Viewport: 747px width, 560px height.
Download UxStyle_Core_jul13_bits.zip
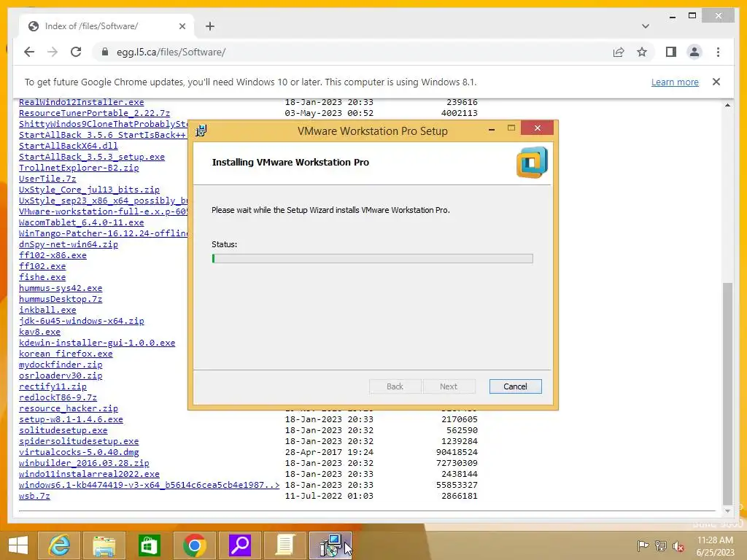tap(89, 190)
